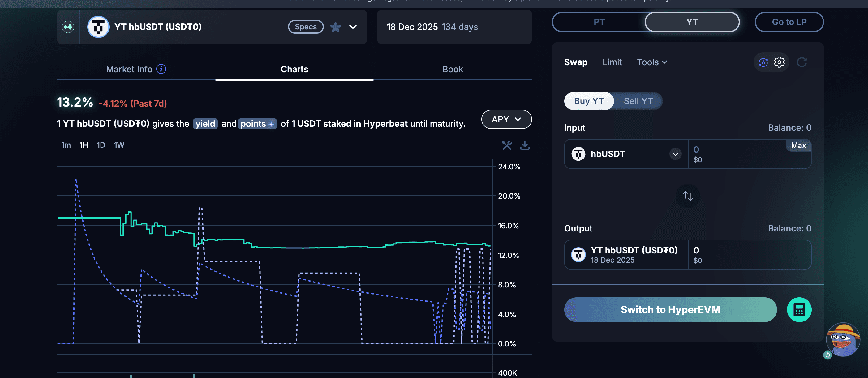The width and height of the screenshot is (868, 378).
Task: Open the Tools dropdown menu
Action: coord(652,62)
